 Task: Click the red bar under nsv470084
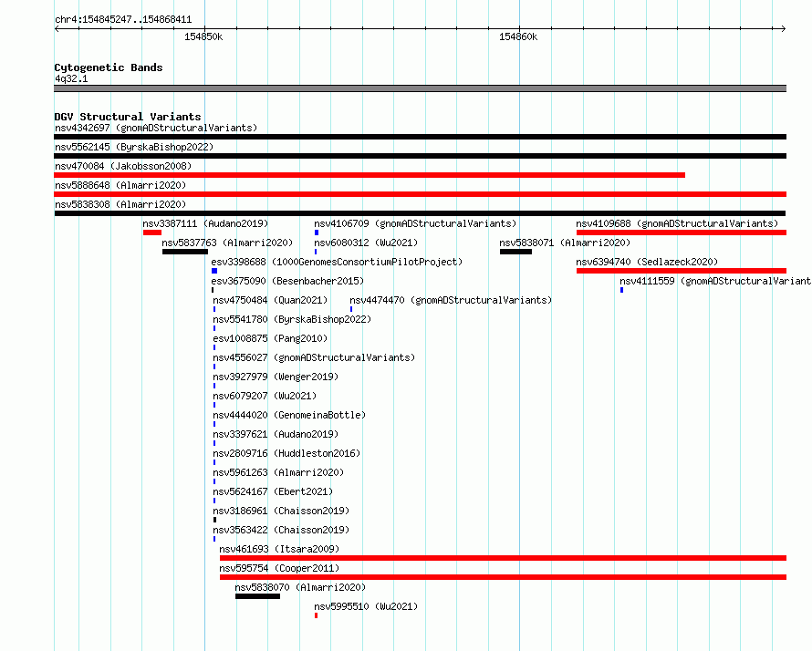[x=370, y=175]
